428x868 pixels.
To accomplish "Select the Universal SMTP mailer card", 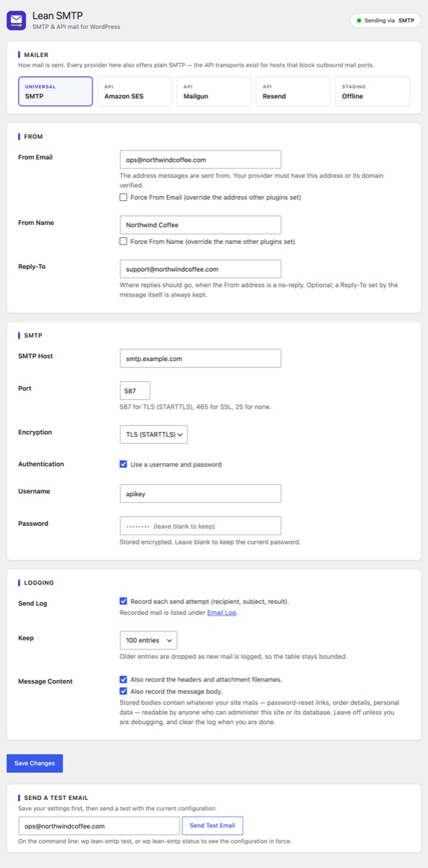I will click(56, 91).
